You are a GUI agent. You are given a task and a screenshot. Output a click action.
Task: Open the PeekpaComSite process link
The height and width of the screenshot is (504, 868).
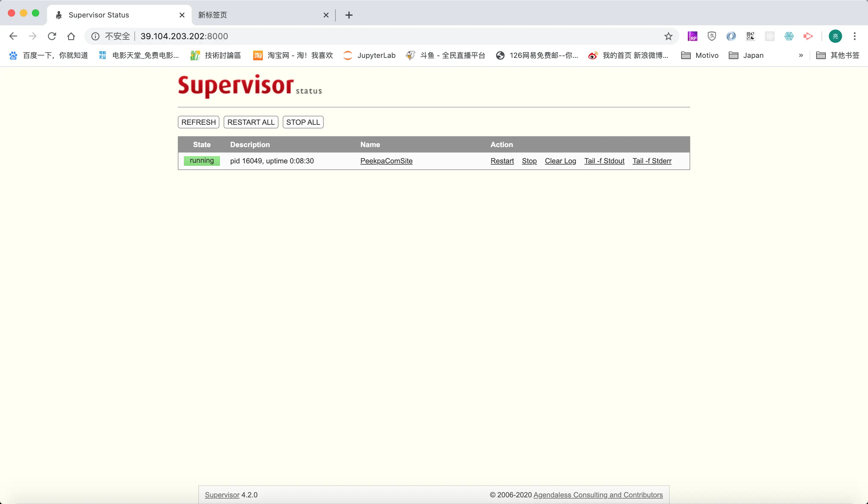pyautogui.click(x=386, y=161)
